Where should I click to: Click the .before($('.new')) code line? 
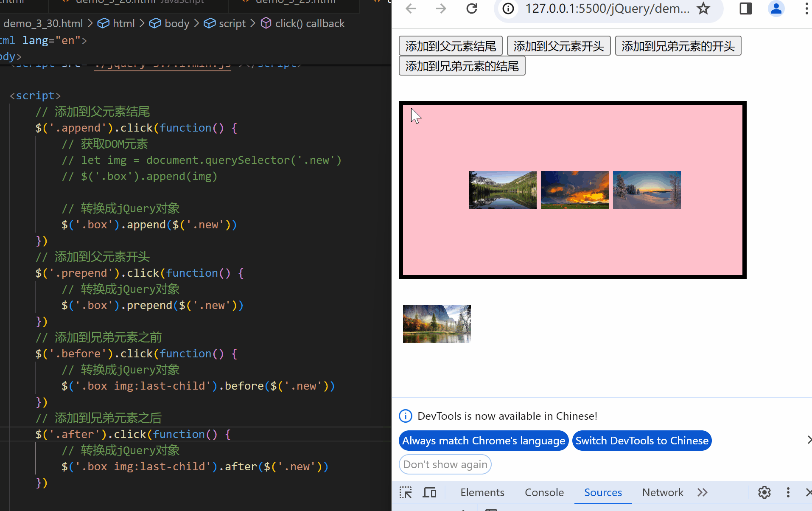[x=199, y=386]
